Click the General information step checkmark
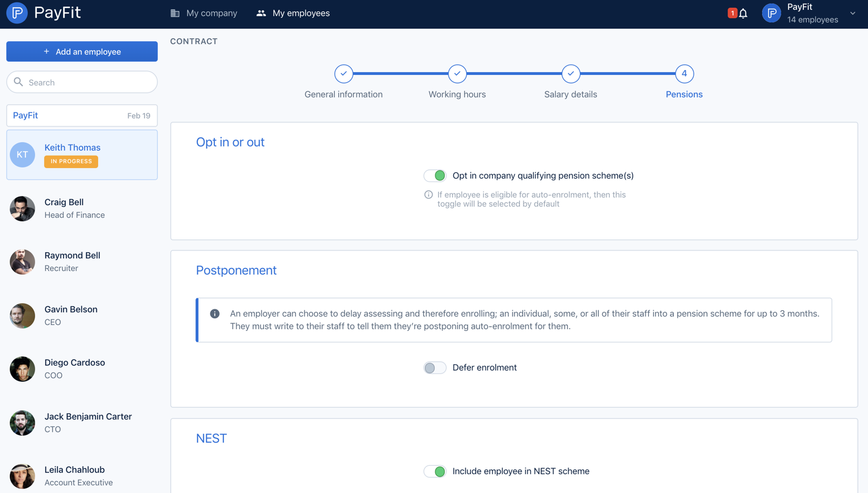 click(x=344, y=74)
